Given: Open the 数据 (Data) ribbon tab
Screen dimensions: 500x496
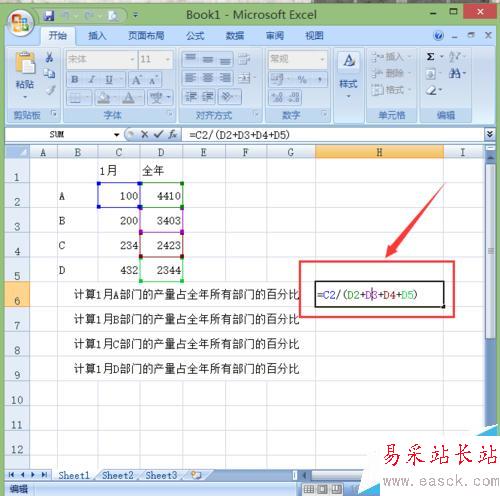Looking at the screenshot, I should tap(235, 35).
